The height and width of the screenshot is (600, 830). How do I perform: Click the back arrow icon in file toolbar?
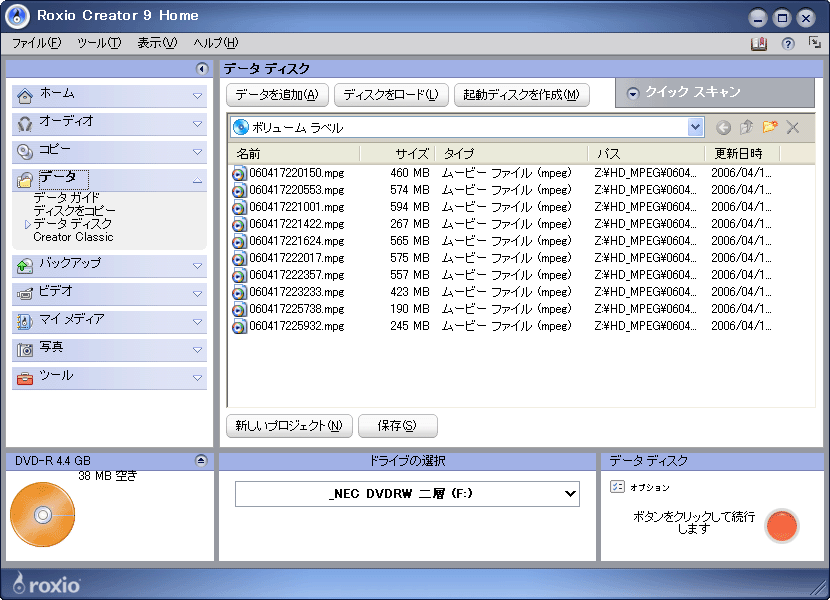(x=723, y=128)
